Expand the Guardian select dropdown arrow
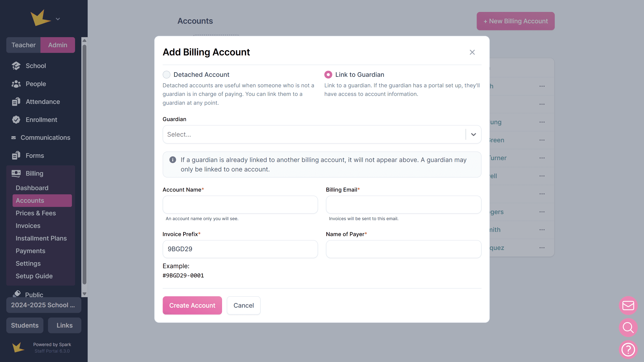The image size is (644, 362). [x=473, y=135]
